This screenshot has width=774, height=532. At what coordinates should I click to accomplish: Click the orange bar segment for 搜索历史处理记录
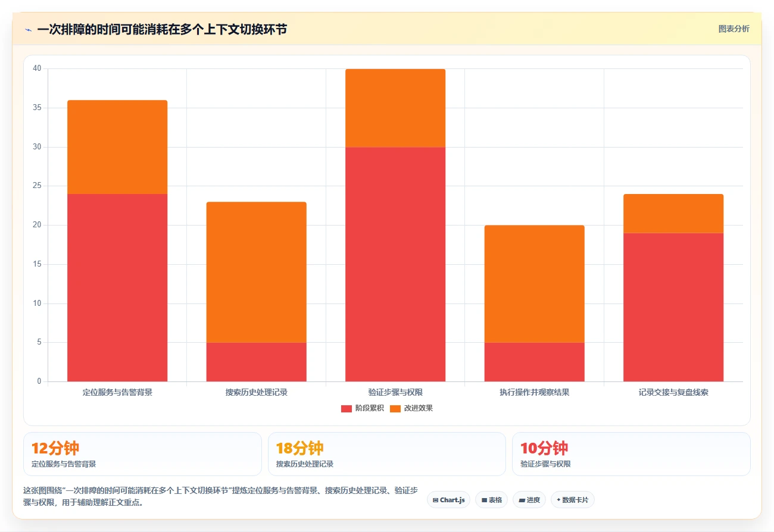(x=257, y=272)
